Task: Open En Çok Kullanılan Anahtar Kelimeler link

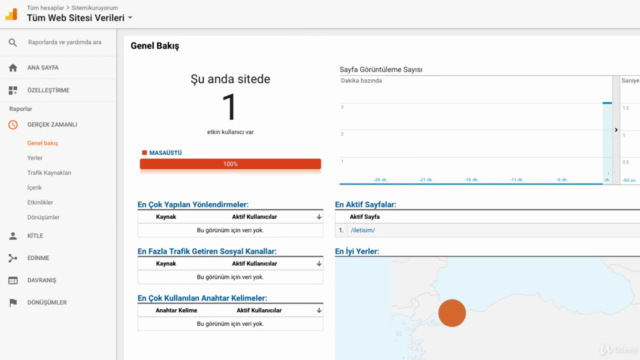Action: (x=202, y=298)
